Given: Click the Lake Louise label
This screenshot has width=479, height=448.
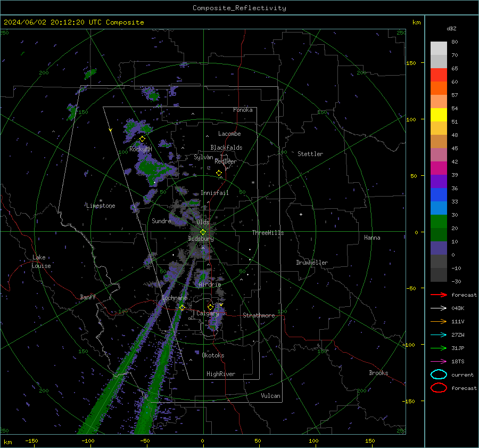Looking at the screenshot, I should point(41,262).
